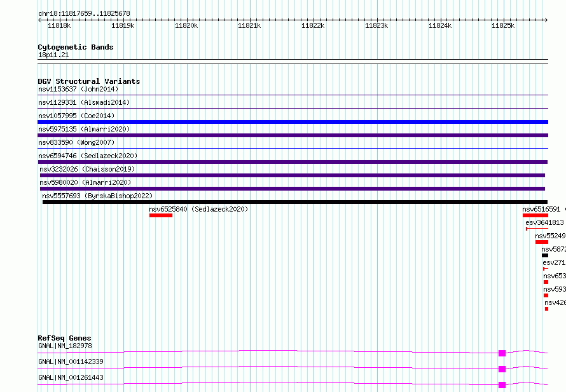Screen dimensions: 566x392
Task: Click the 11825k ruler label
Action: pos(503,25)
